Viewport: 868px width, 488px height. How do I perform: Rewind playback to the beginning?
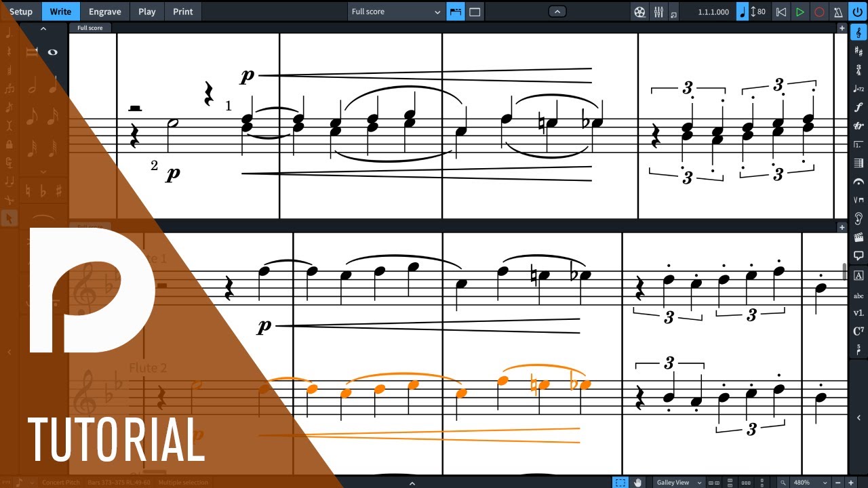point(781,12)
